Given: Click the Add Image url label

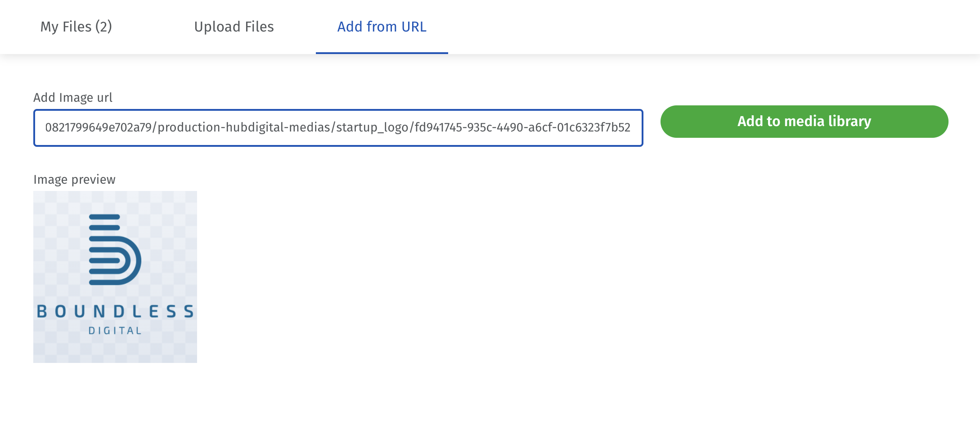Looking at the screenshot, I should (x=73, y=98).
